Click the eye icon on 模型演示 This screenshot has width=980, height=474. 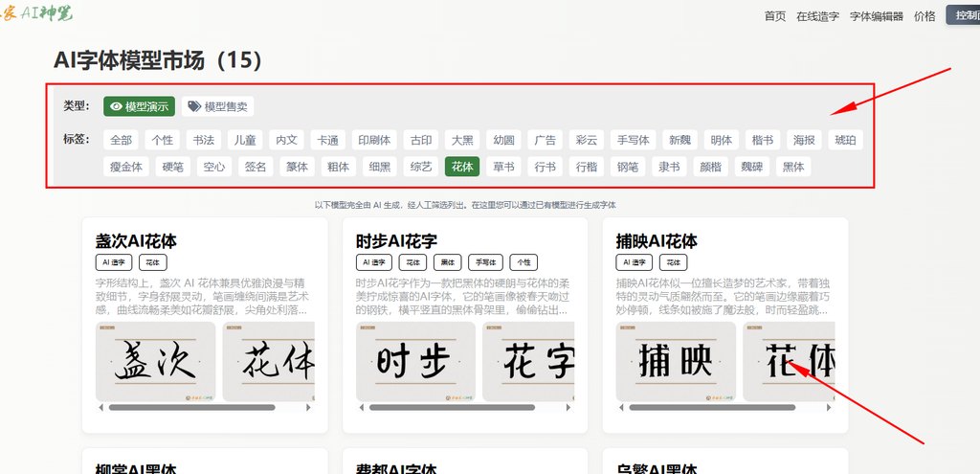(x=116, y=106)
